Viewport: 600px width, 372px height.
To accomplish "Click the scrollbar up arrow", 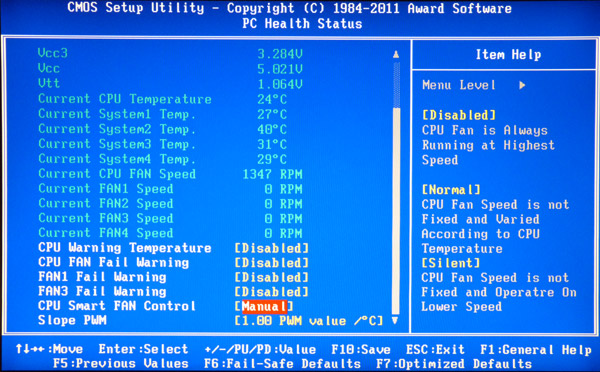I will pyautogui.click(x=396, y=54).
